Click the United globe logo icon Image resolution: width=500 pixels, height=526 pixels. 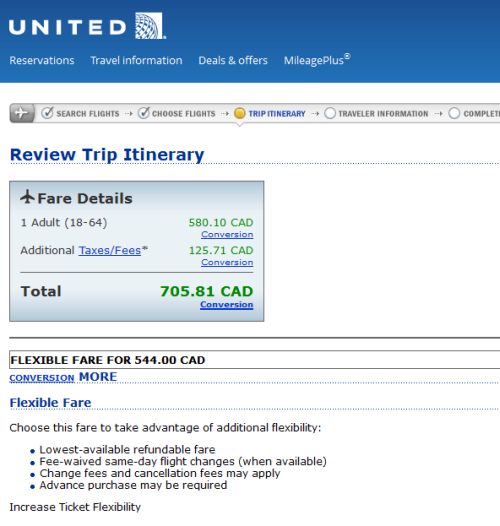click(149, 26)
